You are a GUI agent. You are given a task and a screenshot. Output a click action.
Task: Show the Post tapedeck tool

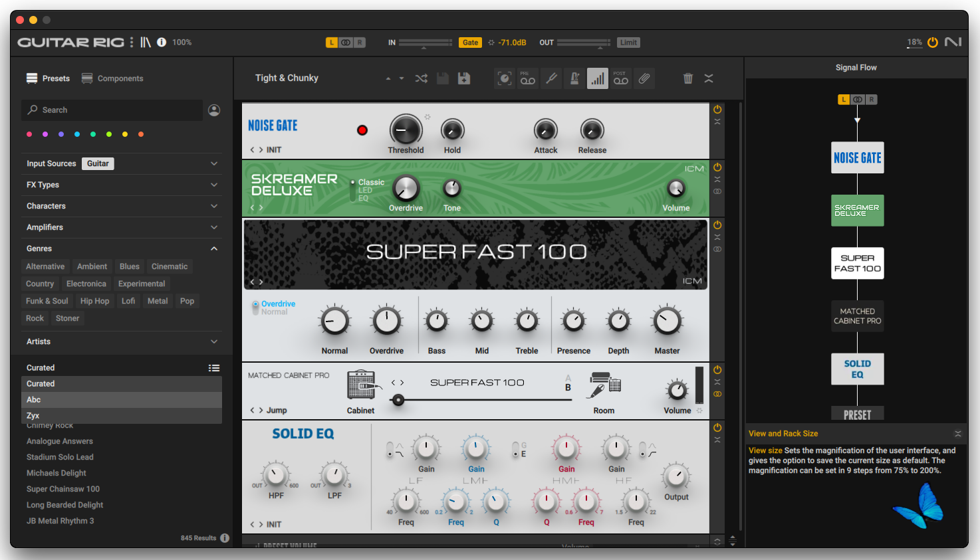621,78
